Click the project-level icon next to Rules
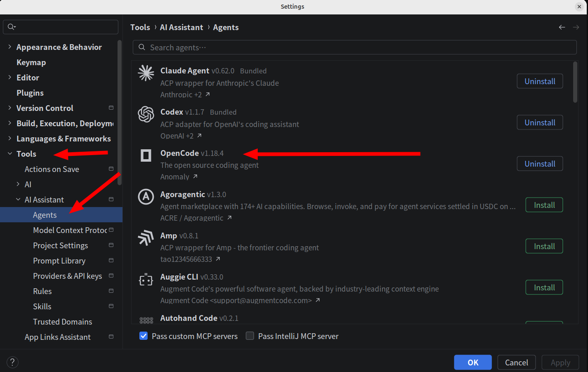The image size is (588, 372). tap(111, 291)
